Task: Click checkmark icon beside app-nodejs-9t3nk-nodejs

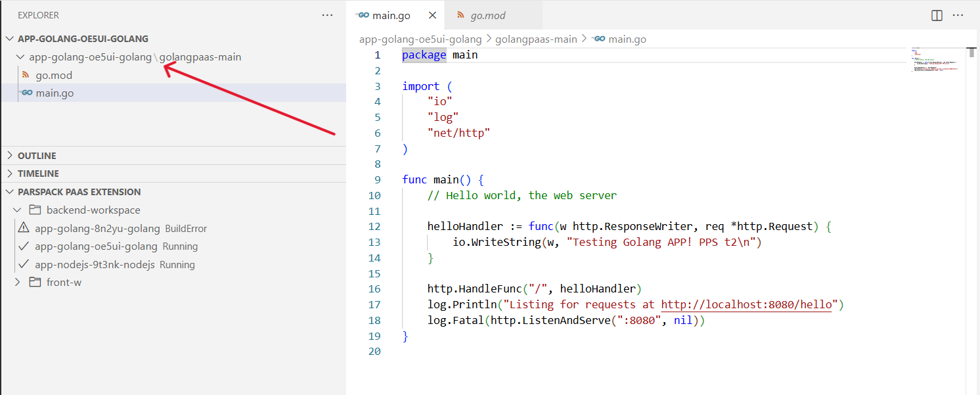Action: 24,264
